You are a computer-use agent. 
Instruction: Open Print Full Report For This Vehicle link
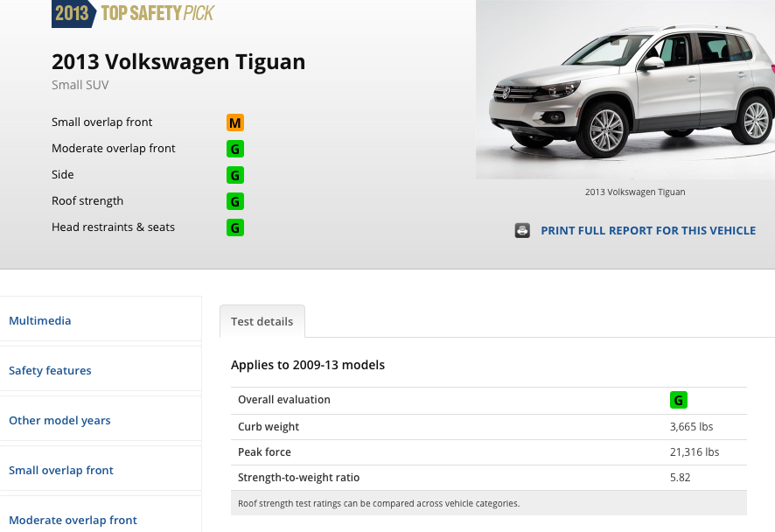pos(648,230)
